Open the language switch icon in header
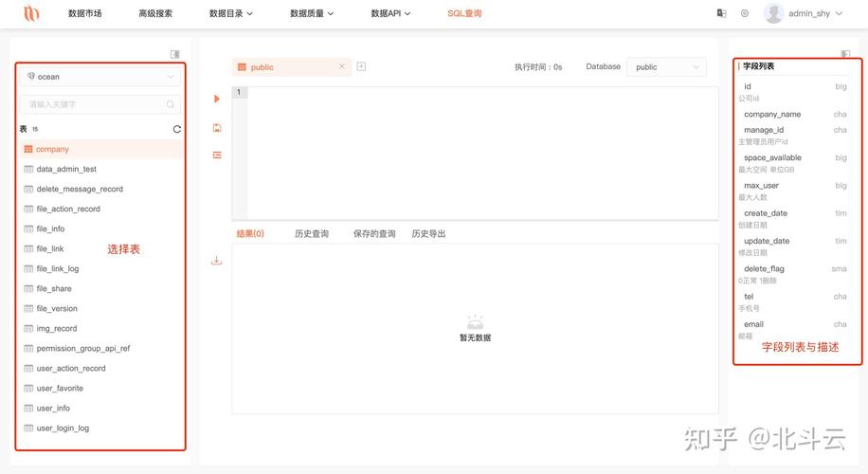This screenshot has width=868, height=474. [721, 13]
